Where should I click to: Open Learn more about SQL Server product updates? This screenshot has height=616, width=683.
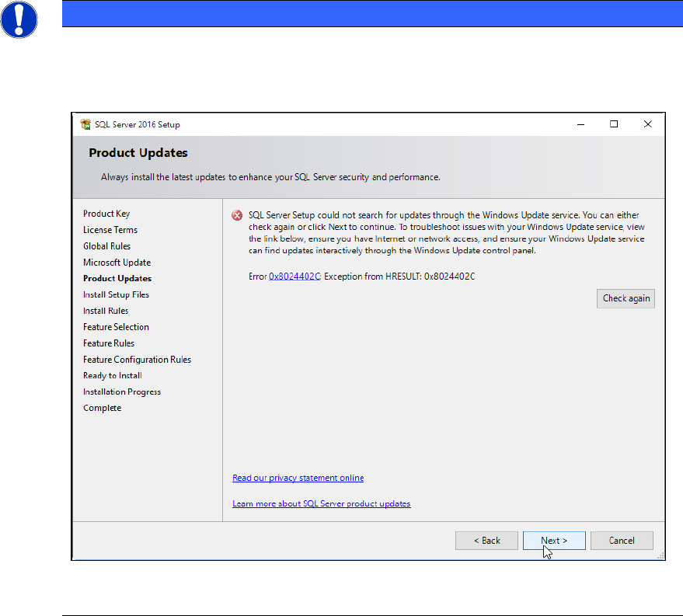coord(322,503)
